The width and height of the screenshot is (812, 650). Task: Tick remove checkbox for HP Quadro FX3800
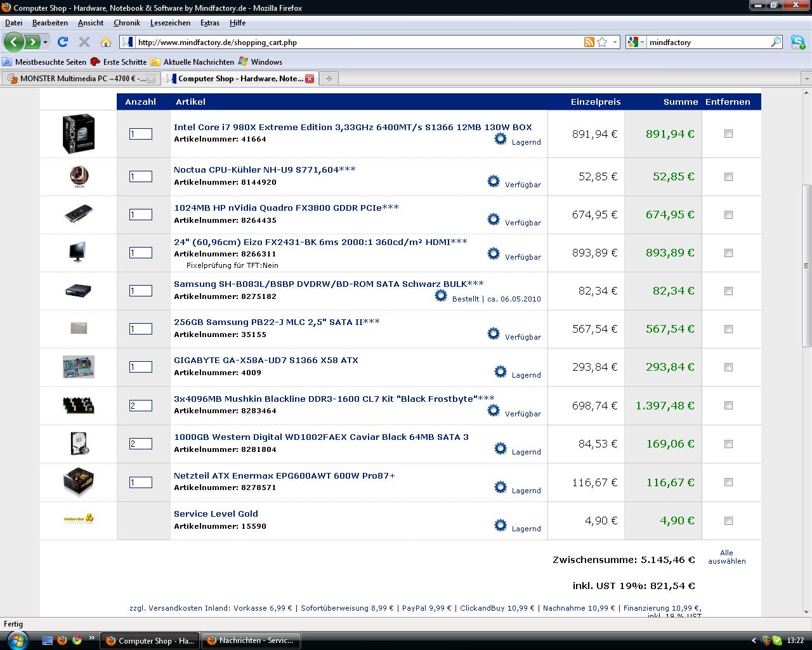point(728,215)
